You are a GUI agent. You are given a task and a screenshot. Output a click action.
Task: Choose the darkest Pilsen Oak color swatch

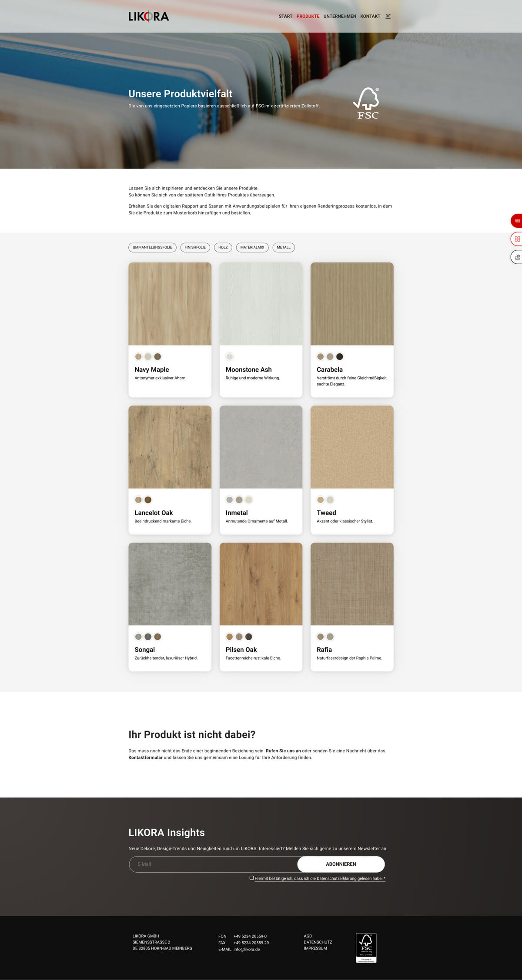(x=249, y=637)
